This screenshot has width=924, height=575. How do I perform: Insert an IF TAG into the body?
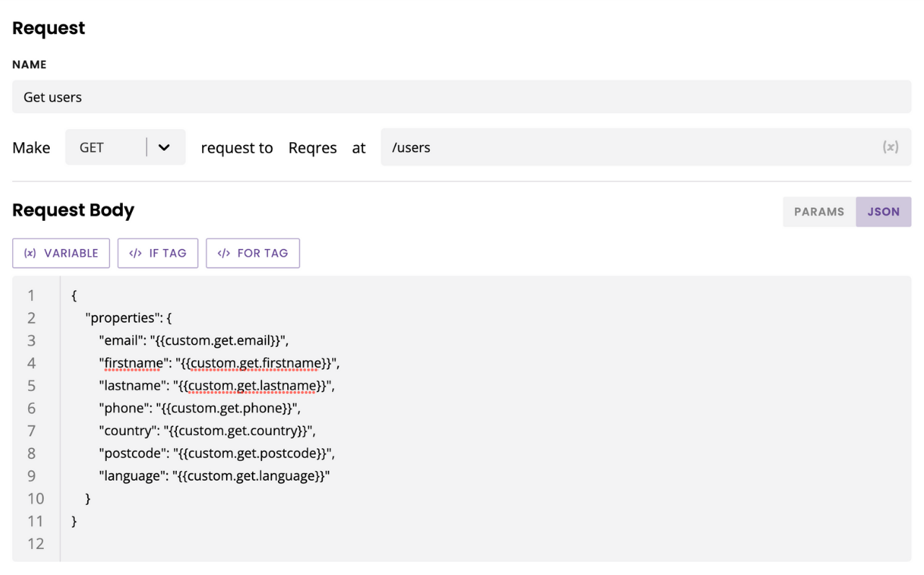coord(157,253)
